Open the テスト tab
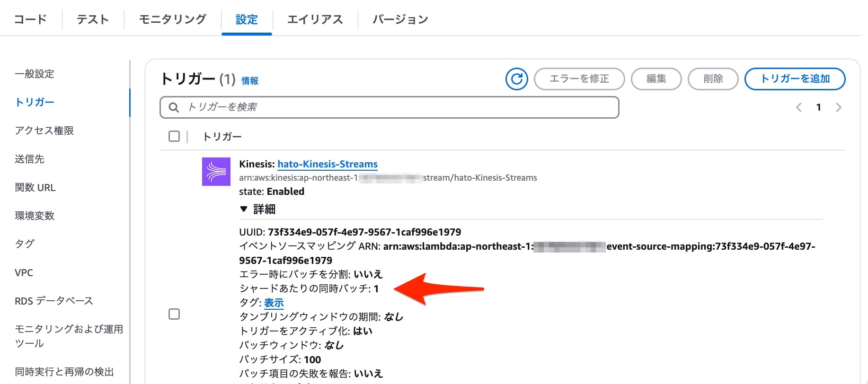 pos(93,19)
